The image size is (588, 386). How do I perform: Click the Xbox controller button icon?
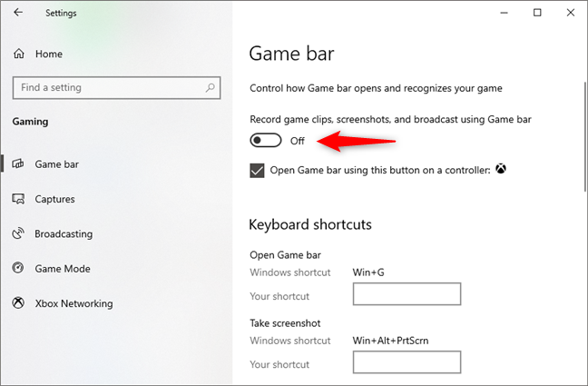click(x=501, y=169)
